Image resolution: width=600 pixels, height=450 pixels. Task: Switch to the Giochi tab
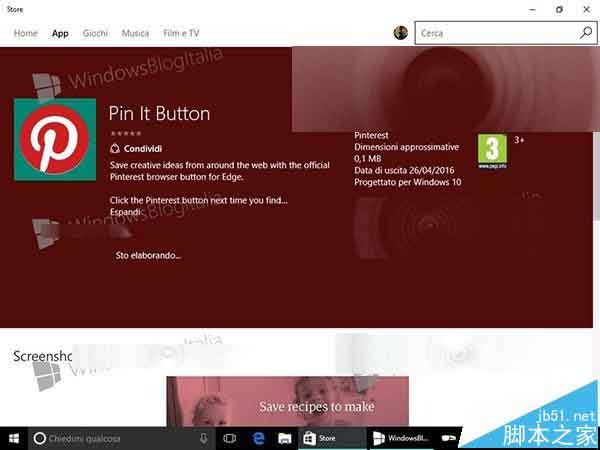click(95, 33)
